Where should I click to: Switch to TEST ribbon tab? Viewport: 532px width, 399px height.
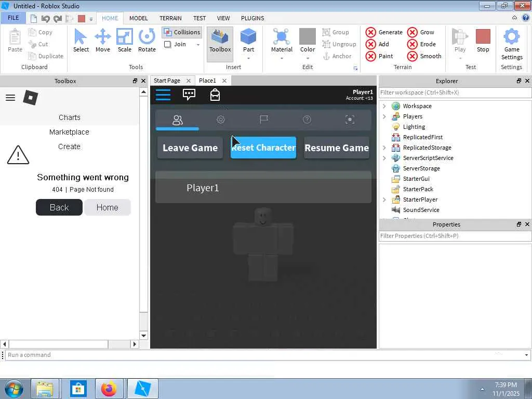pos(199,18)
